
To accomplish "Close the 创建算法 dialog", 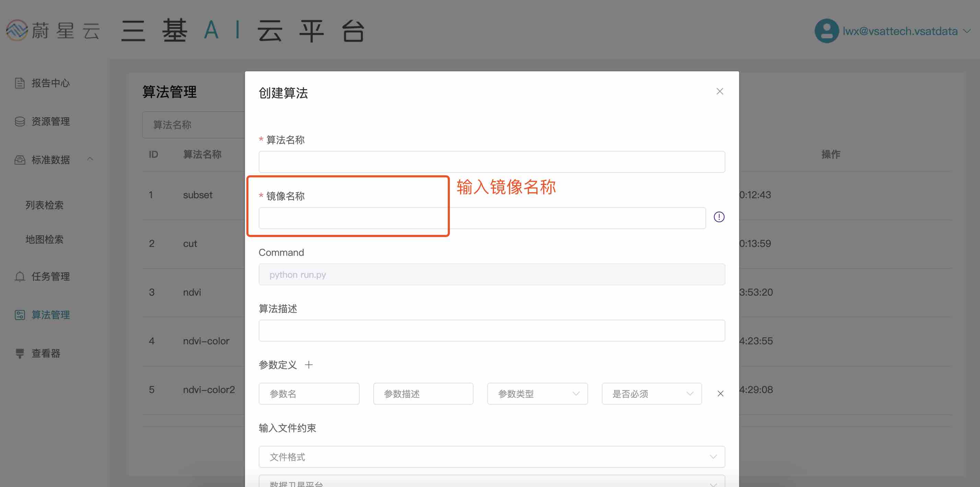I will (720, 91).
